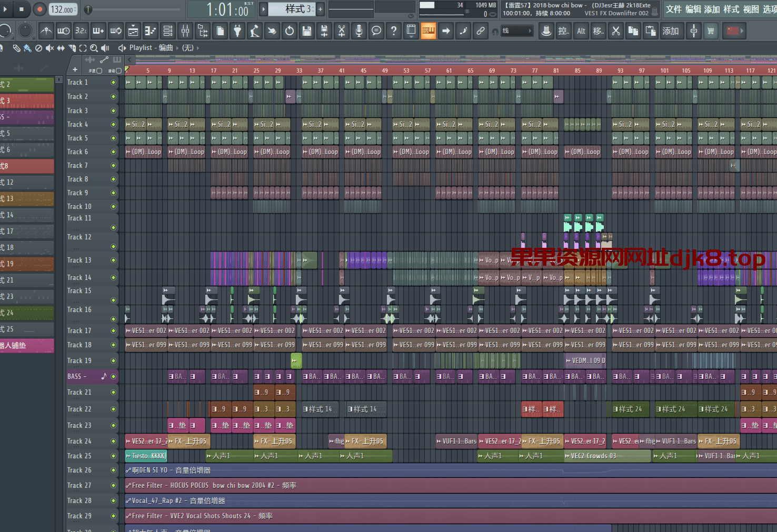Screen dimensions: 777x532
Task: Click the metronome icon
Action: coord(46,31)
